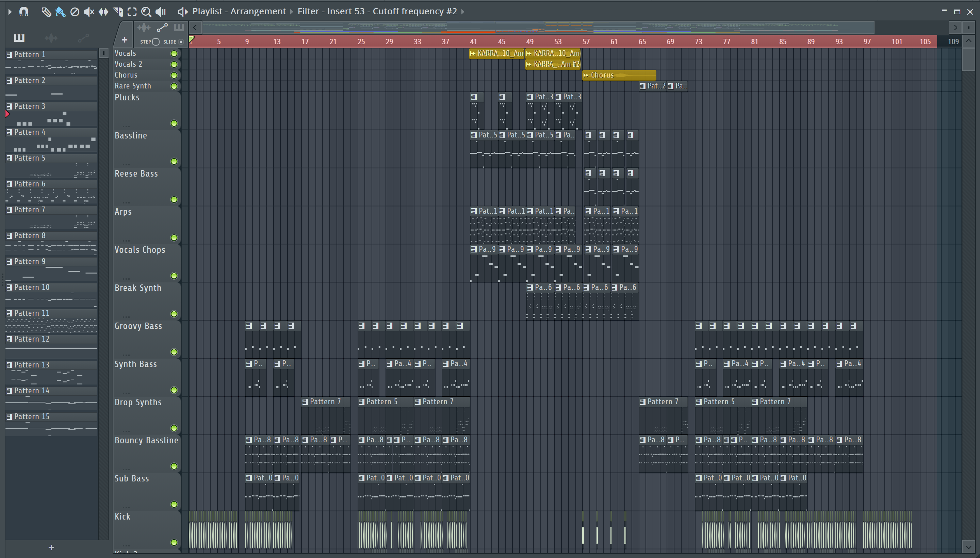The width and height of the screenshot is (980, 558).
Task: Open the playlist options menu arrow
Action: [x=10, y=12]
